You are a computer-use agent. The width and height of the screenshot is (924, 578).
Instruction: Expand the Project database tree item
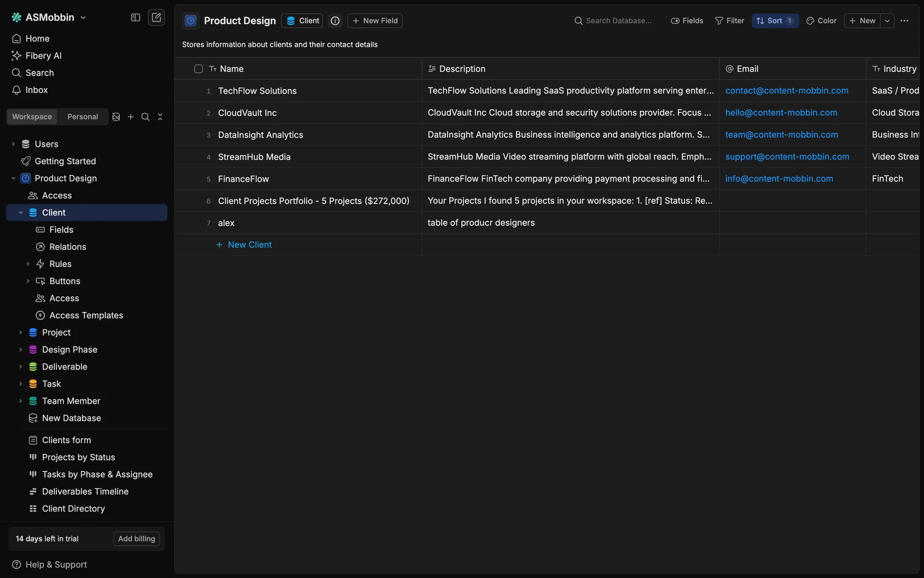[x=21, y=332]
